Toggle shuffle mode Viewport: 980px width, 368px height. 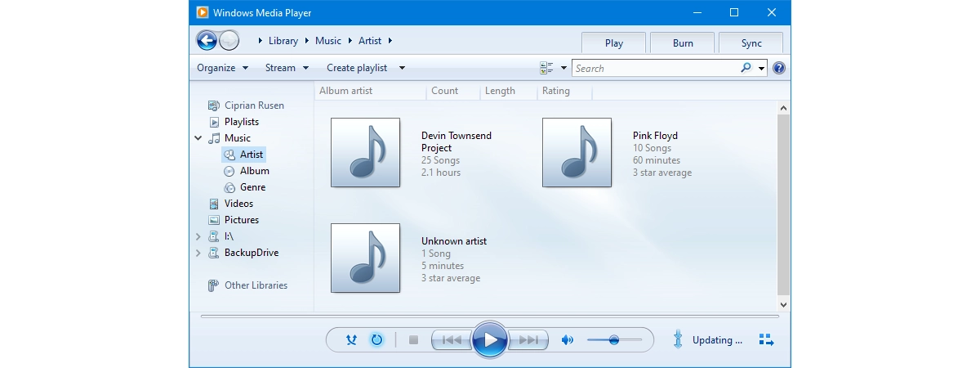[x=351, y=339]
